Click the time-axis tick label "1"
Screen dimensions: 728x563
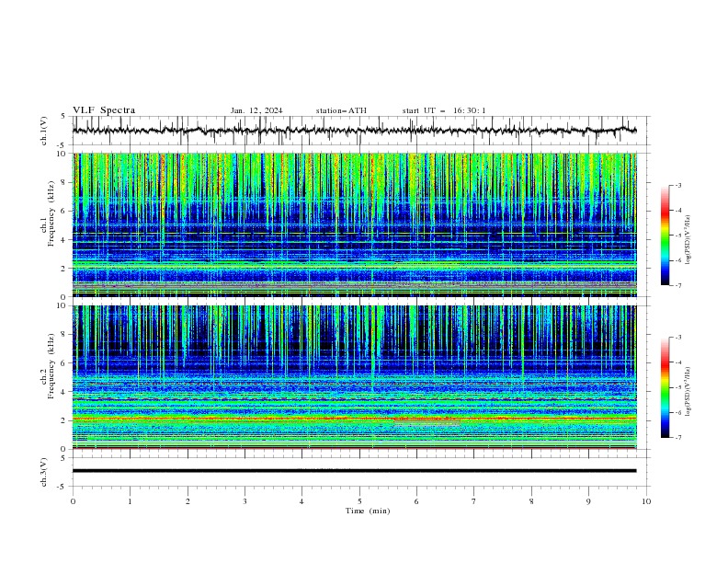point(130,501)
